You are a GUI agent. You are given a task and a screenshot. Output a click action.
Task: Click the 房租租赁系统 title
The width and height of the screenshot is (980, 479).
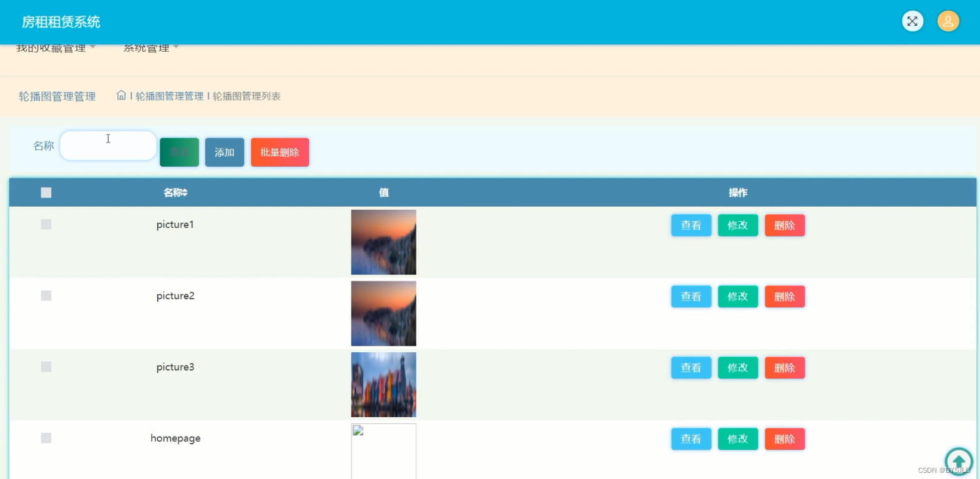coord(61,22)
